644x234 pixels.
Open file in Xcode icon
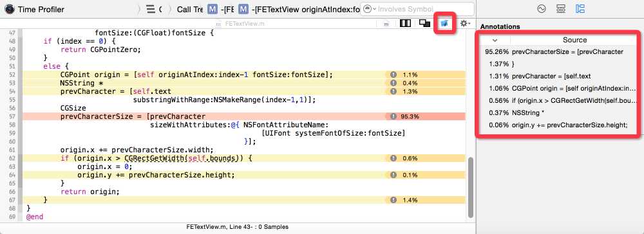444,24
